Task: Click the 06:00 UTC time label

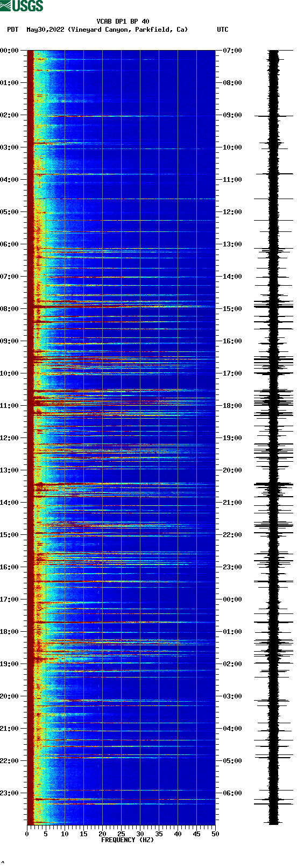Action: 232,793
